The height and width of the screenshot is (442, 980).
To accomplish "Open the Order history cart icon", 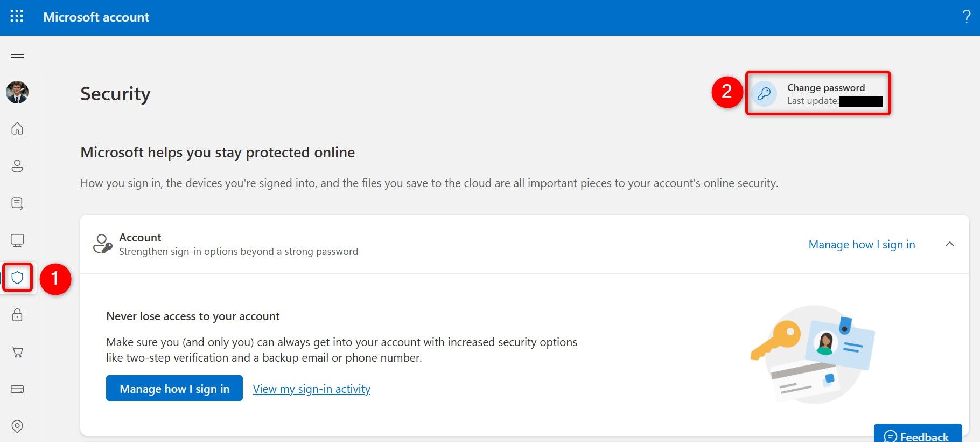I will coord(17,352).
